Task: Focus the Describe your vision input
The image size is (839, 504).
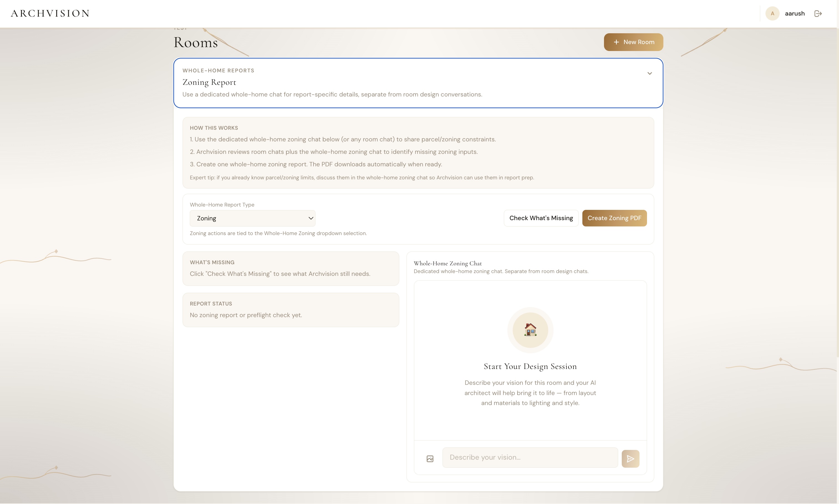Action: [530, 457]
